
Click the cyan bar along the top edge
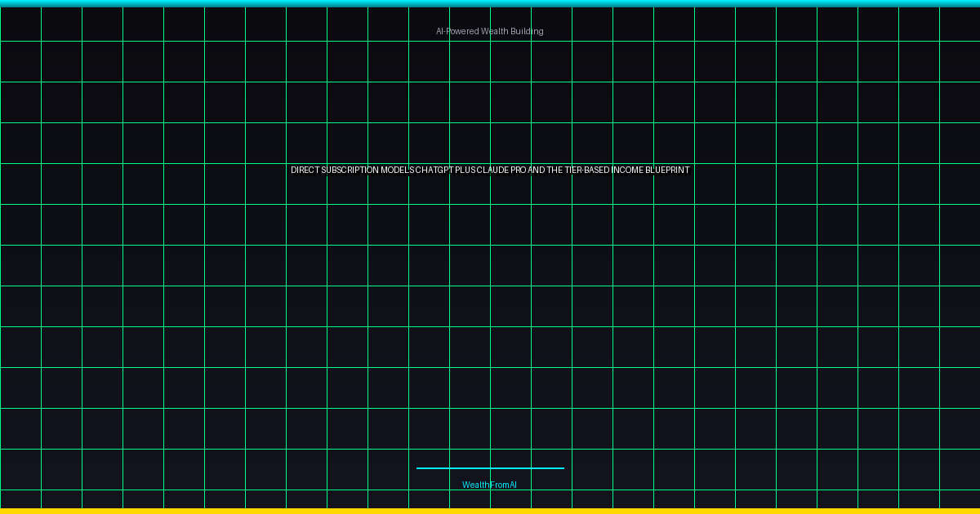click(x=490, y=3)
